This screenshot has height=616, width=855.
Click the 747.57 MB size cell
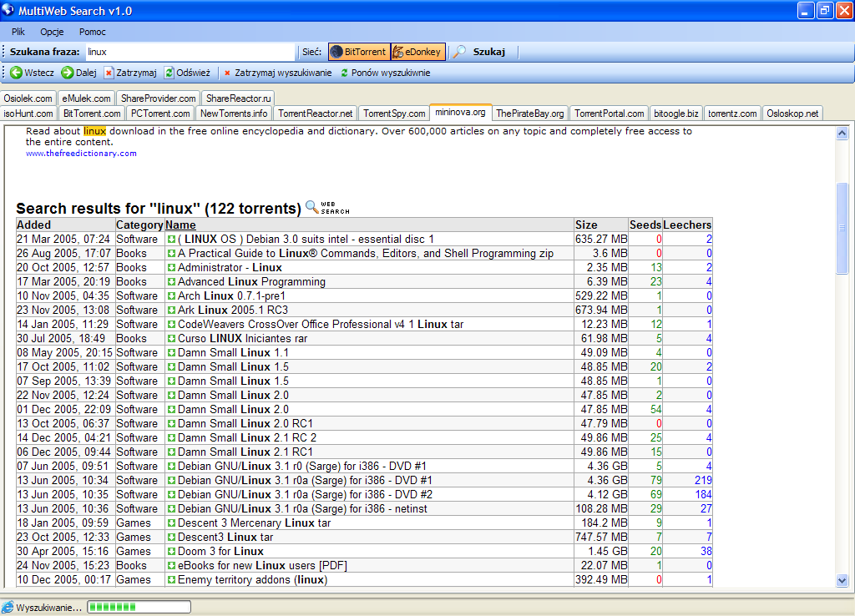[x=601, y=537]
